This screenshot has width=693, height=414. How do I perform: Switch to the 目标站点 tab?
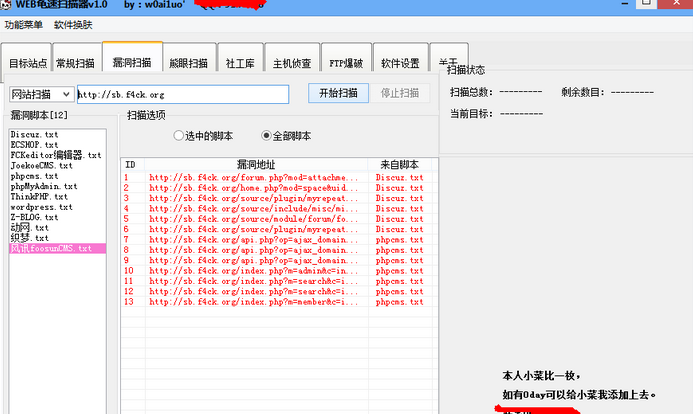28,62
